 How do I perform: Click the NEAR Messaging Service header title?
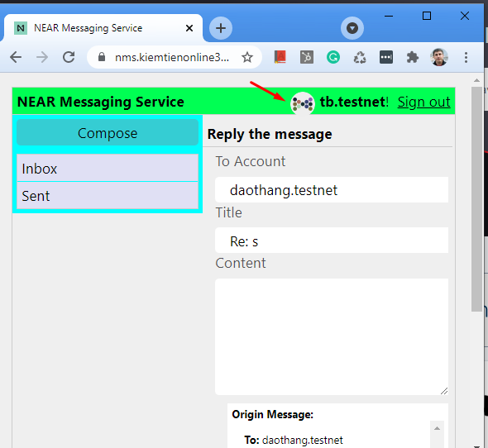click(101, 102)
